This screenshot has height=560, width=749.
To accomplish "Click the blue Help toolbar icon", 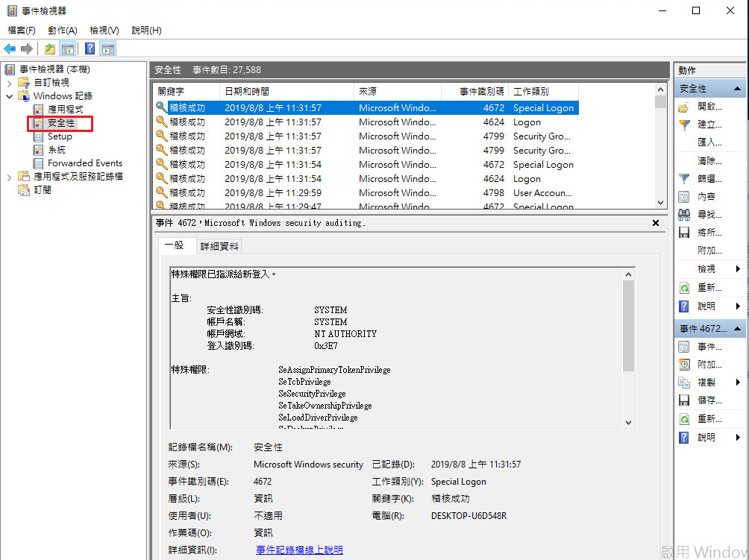I will tap(90, 48).
